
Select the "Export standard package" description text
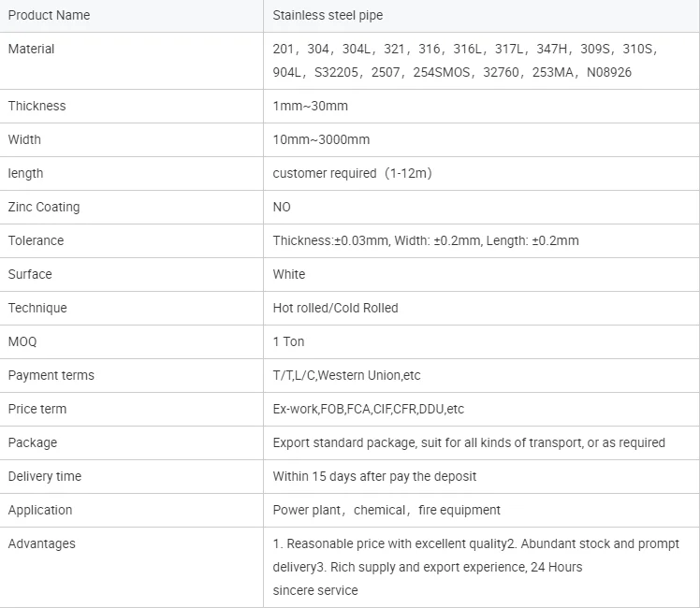click(469, 442)
